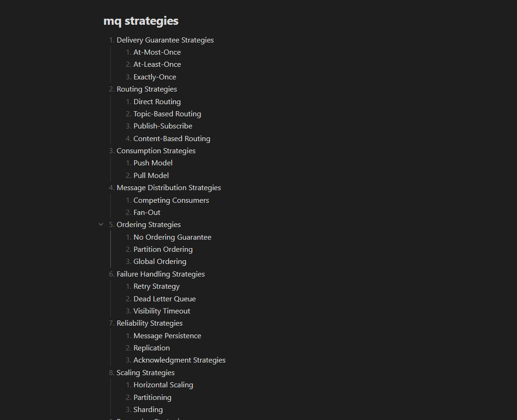Click the mq strategies title
The image size is (517, 420).
pos(141,21)
